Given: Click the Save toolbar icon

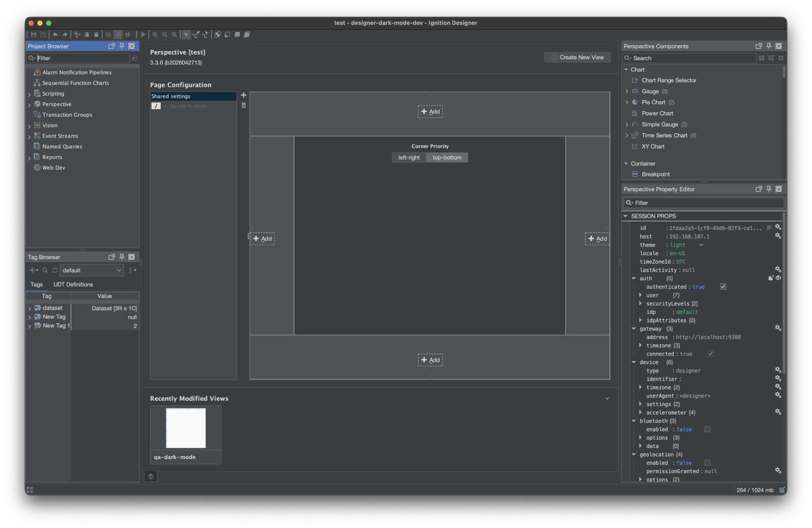Looking at the screenshot, I should [34, 35].
